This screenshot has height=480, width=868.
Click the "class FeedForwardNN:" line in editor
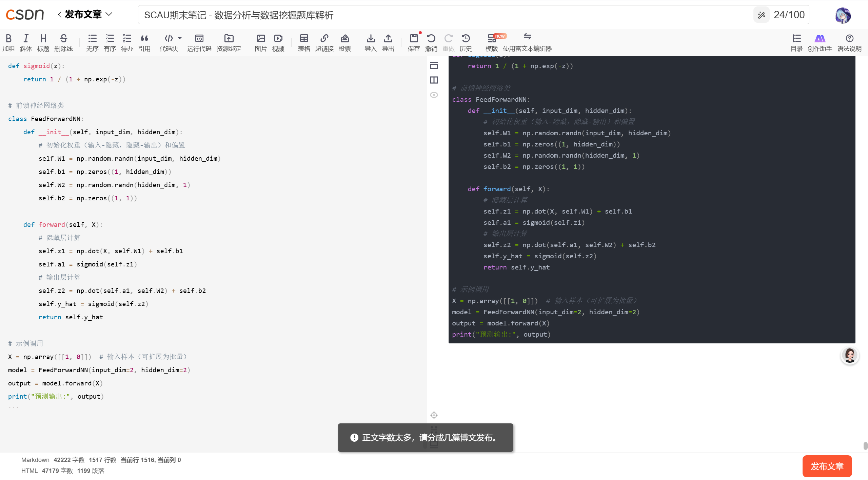click(x=46, y=119)
